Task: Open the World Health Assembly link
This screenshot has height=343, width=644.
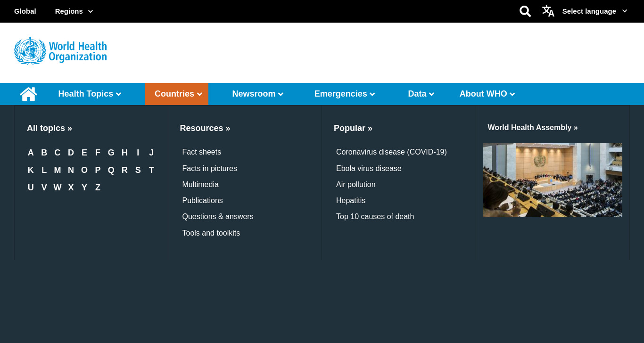Action: 533,128
